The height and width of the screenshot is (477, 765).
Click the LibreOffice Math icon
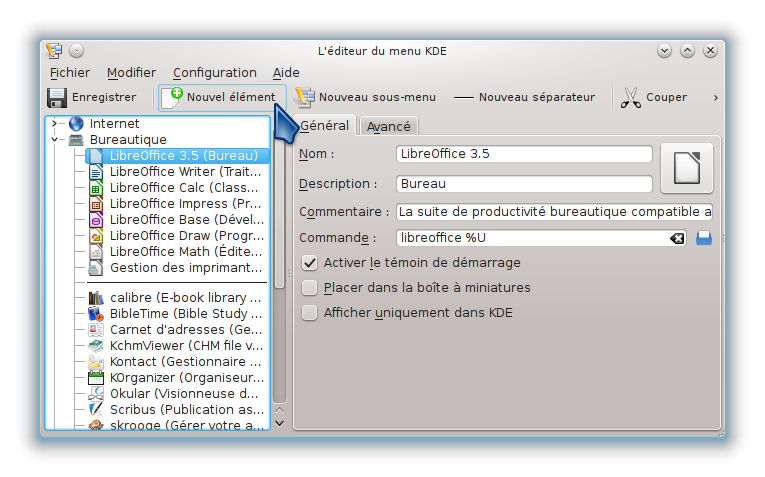tap(96, 252)
